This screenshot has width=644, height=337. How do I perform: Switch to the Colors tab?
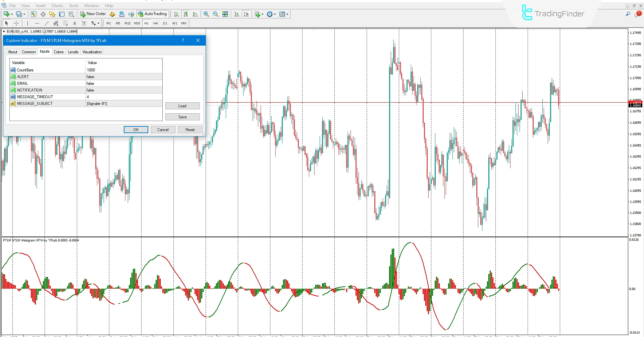pos(59,52)
